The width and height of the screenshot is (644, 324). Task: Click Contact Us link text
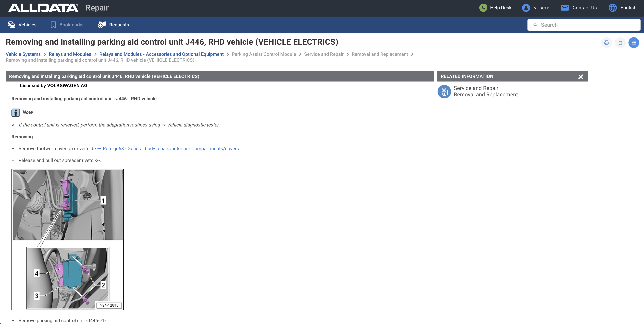tap(585, 8)
